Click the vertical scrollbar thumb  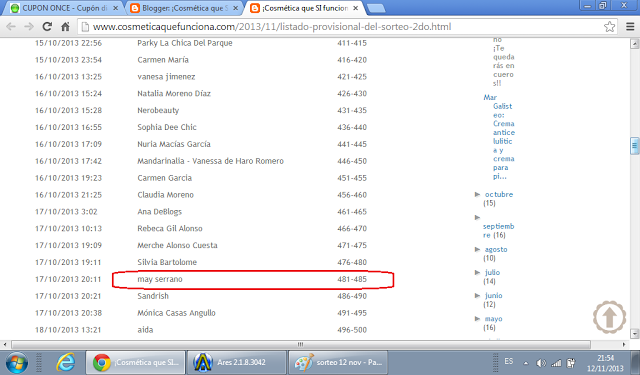tap(634, 146)
